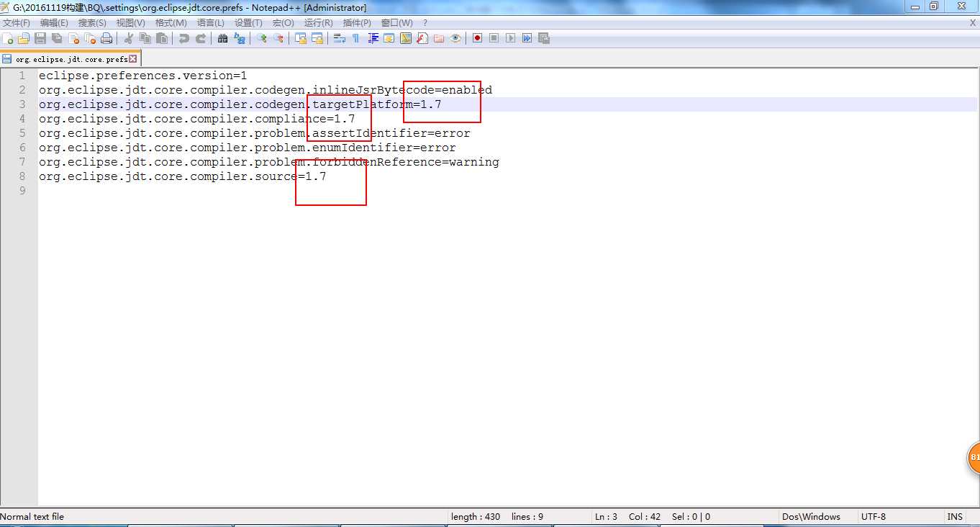Open the 设置(T) menu
This screenshot has height=527, width=980.
pyautogui.click(x=248, y=23)
